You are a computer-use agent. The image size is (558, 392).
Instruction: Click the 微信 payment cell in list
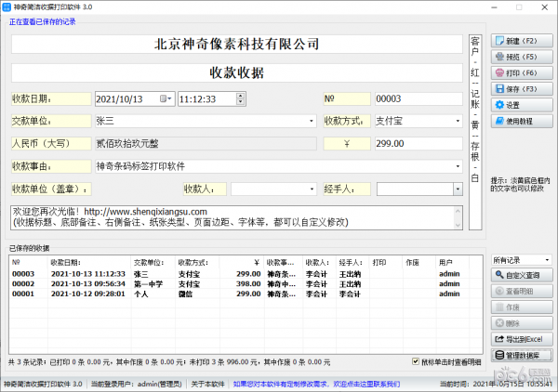(185, 294)
